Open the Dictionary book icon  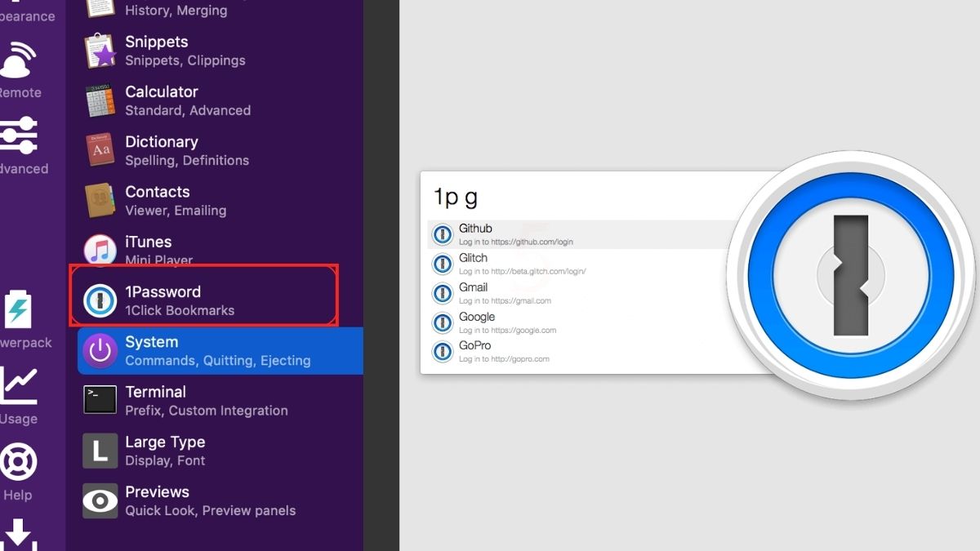(x=100, y=150)
